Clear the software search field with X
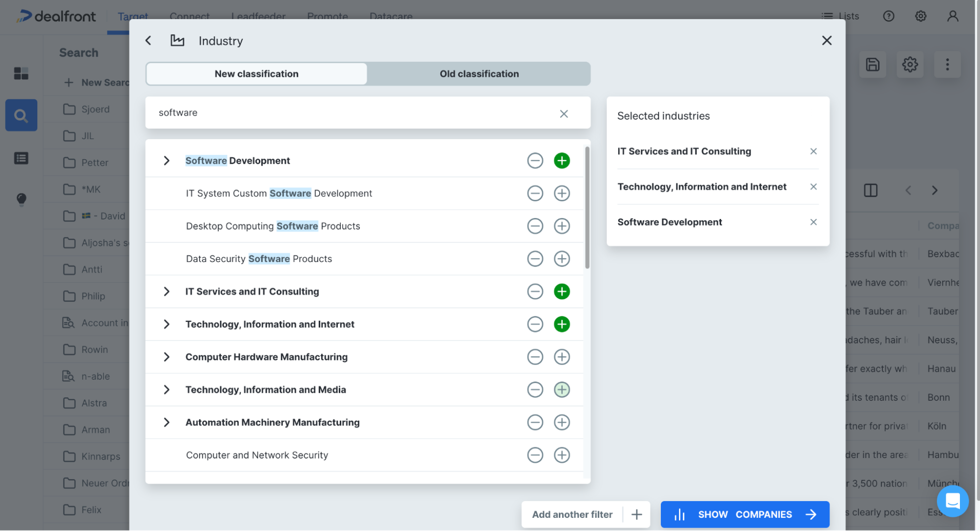This screenshot has height=531, width=980. [564, 113]
